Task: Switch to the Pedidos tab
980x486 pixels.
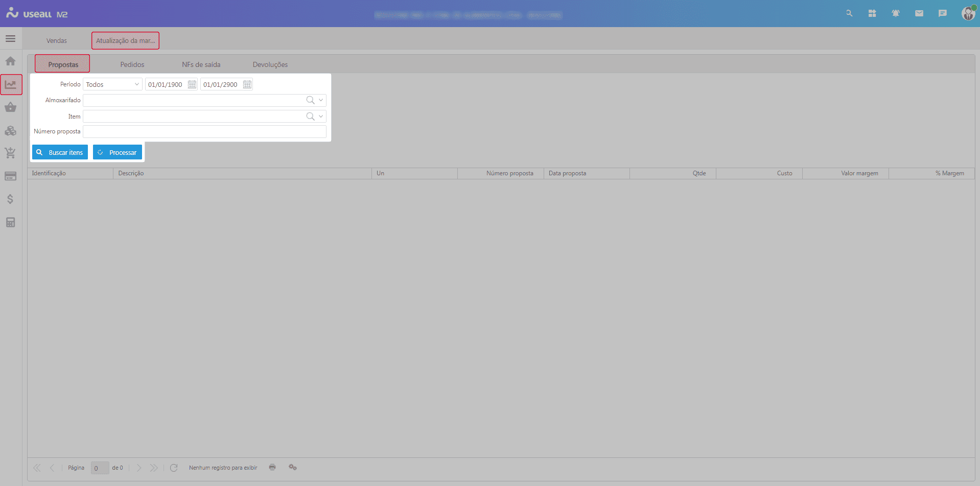Action: tap(132, 64)
